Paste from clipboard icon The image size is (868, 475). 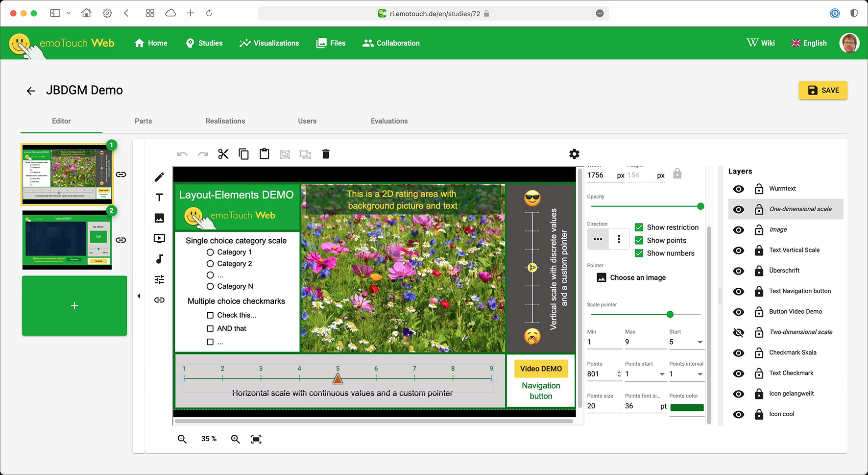point(265,154)
